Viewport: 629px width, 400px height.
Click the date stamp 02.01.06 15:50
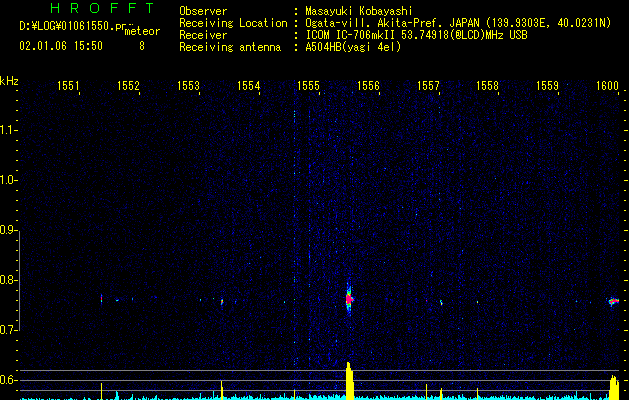61,46
